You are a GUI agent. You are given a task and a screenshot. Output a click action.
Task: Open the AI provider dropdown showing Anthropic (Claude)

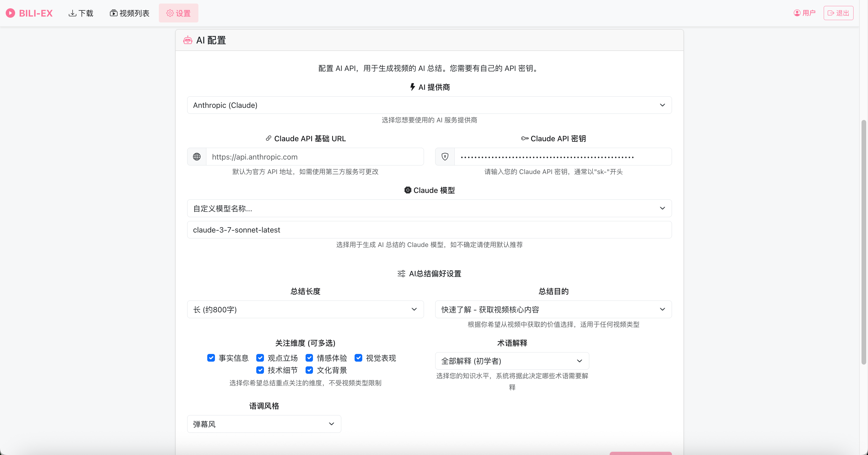click(x=429, y=105)
